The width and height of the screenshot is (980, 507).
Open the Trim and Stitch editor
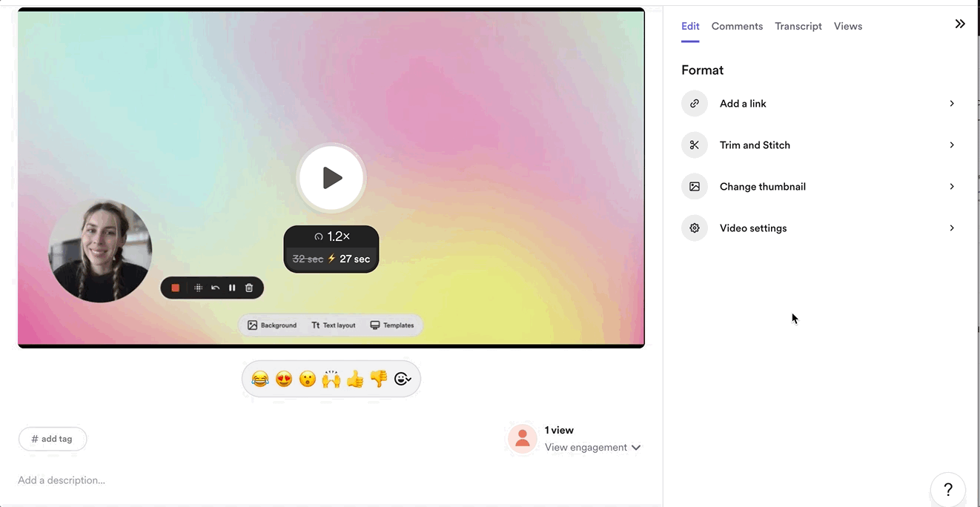coord(819,145)
